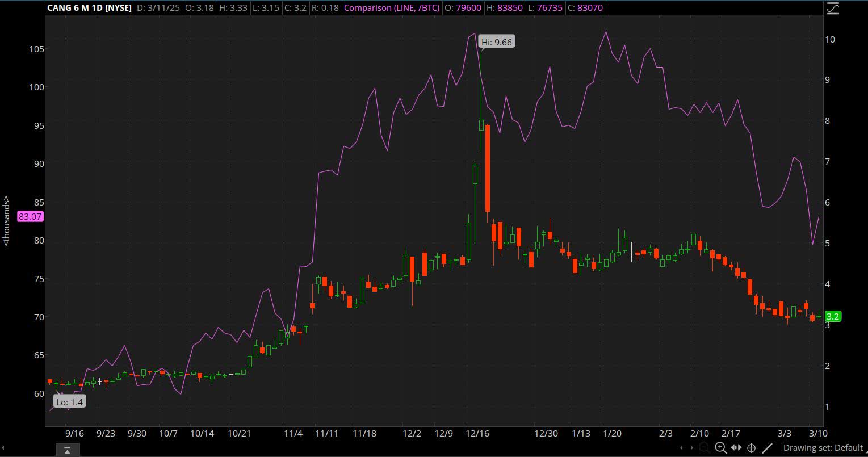Open chart options via the sine-wave icon

point(833,8)
